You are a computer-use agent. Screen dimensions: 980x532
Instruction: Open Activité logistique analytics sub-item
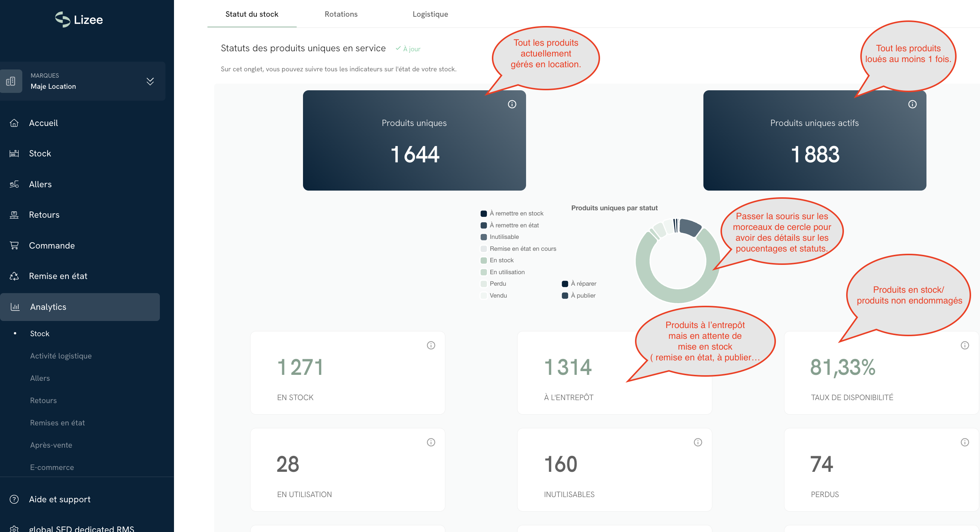61,356
